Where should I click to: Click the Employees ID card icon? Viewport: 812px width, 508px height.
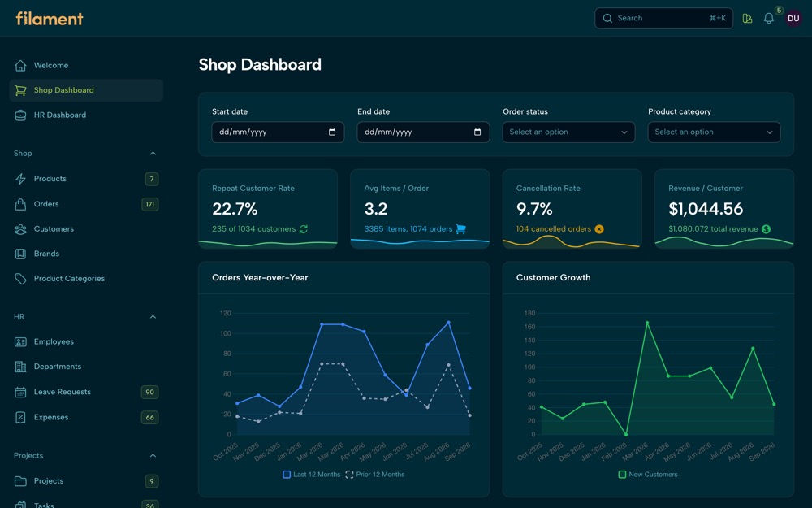pyautogui.click(x=20, y=342)
